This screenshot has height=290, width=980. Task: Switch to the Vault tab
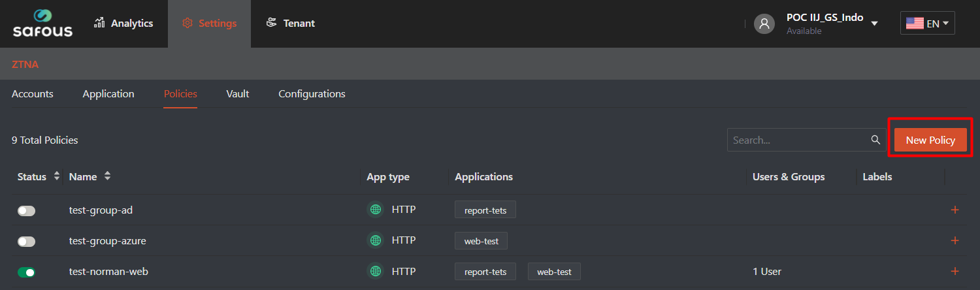pyautogui.click(x=238, y=94)
